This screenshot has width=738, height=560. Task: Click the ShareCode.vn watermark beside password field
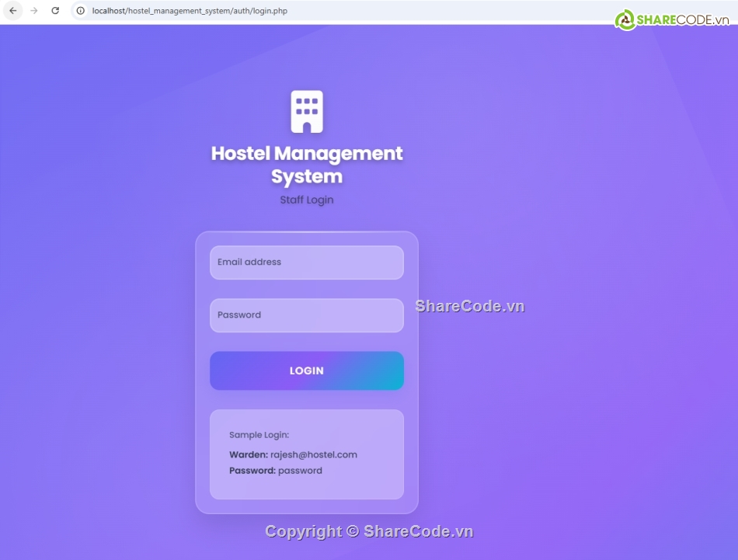click(x=470, y=306)
